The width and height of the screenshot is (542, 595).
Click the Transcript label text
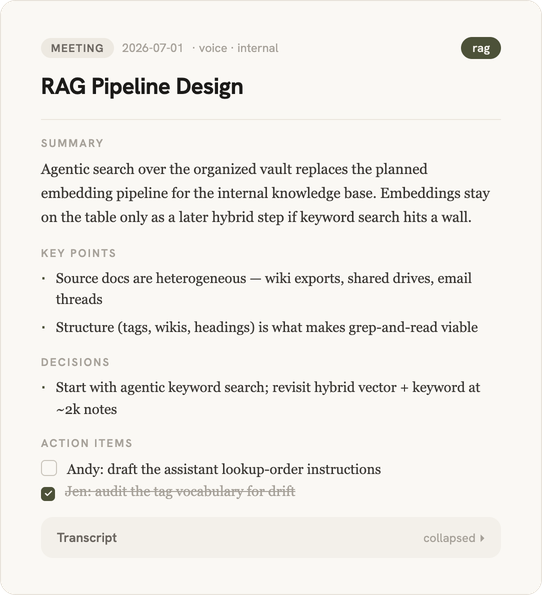coord(87,538)
